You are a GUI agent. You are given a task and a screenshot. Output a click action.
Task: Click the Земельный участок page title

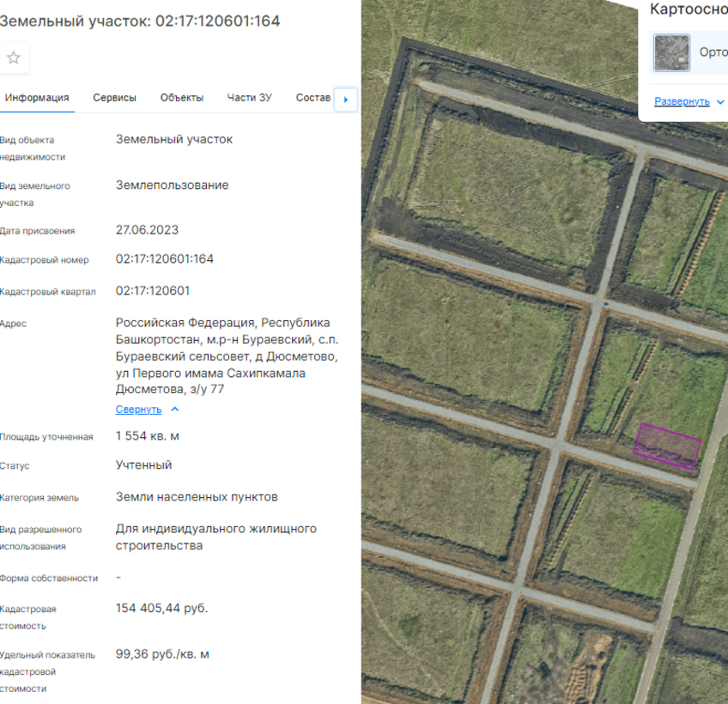pos(140,21)
